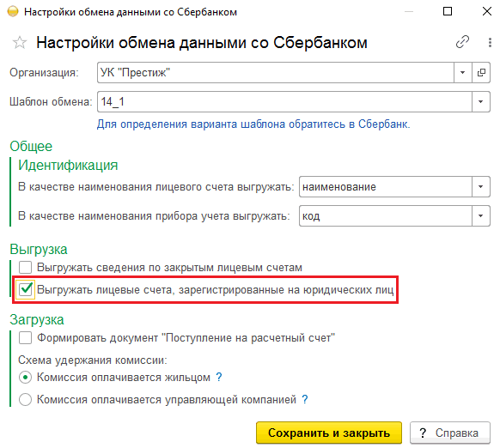The image size is (500, 448).
Task: Click the Сохранить и закрыть button
Action: click(329, 433)
